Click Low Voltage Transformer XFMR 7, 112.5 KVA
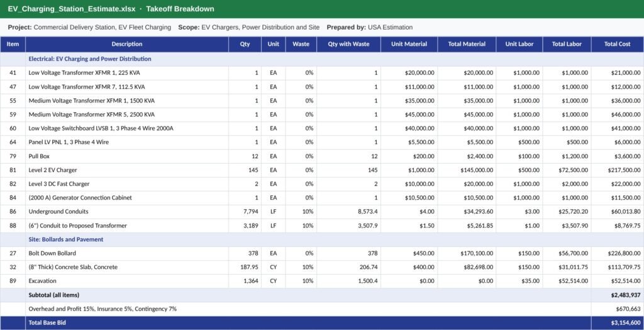The width and height of the screenshot is (644, 330). [87, 87]
